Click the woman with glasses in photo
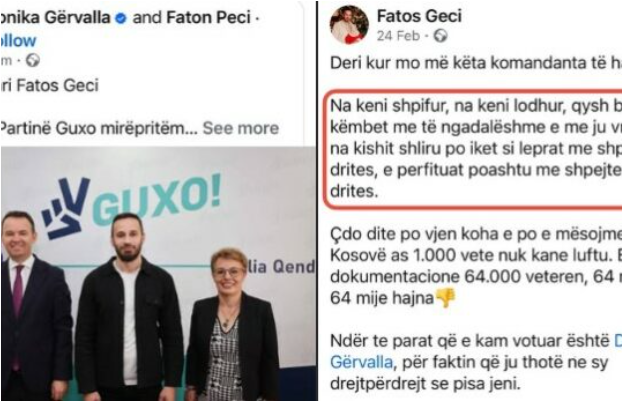Image resolution: width=622 pixels, height=407 pixels. pyautogui.click(x=232, y=324)
